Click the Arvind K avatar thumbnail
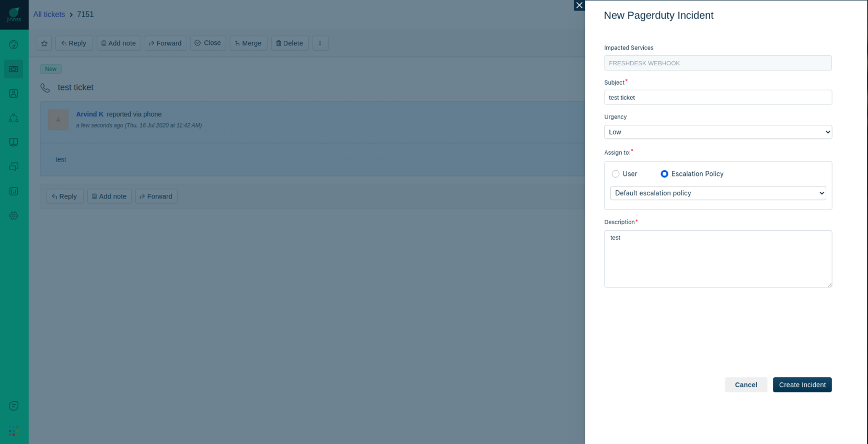 tap(59, 120)
